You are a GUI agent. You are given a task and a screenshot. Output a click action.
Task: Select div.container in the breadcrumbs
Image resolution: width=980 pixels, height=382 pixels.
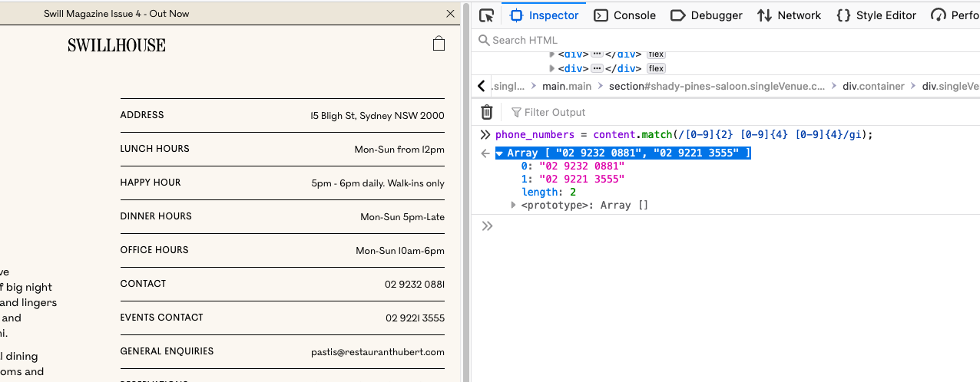[x=873, y=86]
